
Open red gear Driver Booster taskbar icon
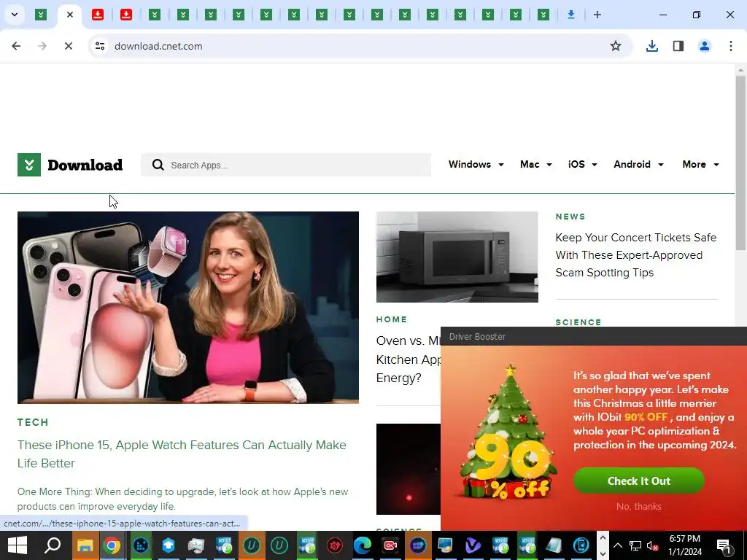point(335,545)
